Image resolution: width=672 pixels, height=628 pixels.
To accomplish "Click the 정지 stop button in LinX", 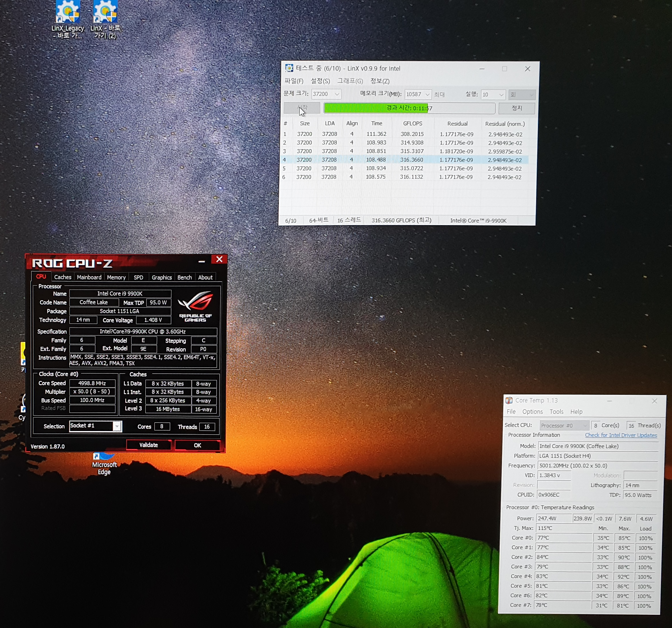I will (x=516, y=108).
